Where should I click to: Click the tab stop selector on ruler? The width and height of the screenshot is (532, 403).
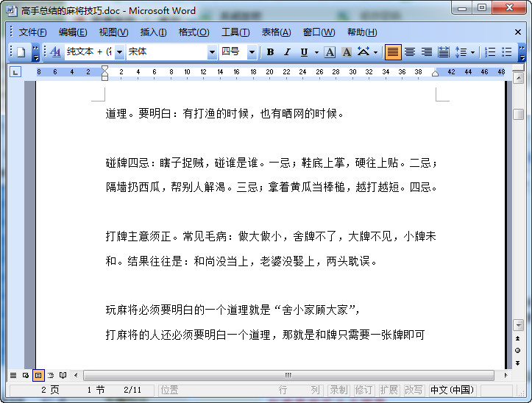pyautogui.click(x=15, y=72)
